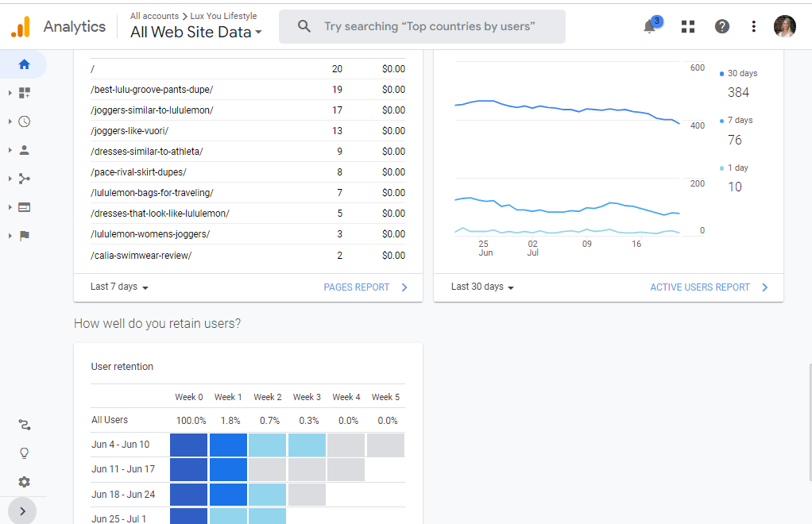Screen dimensions: 812x524
Task: Click the Jun 25 - Jul 1 cohort label
Action: point(118,518)
